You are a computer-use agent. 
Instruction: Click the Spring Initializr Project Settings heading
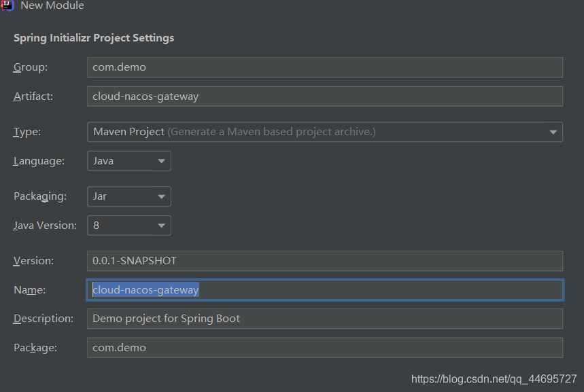94,38
